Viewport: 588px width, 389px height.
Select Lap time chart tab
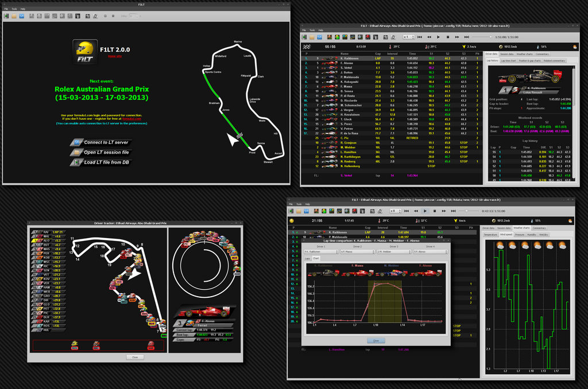(x=509, y=61)
